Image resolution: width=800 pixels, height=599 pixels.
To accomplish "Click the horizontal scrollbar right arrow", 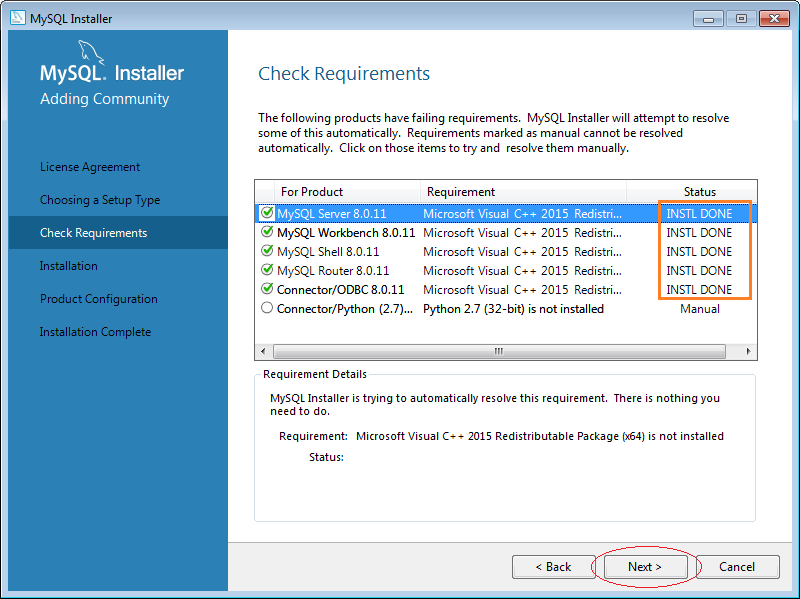I will (x=748, y=351).
